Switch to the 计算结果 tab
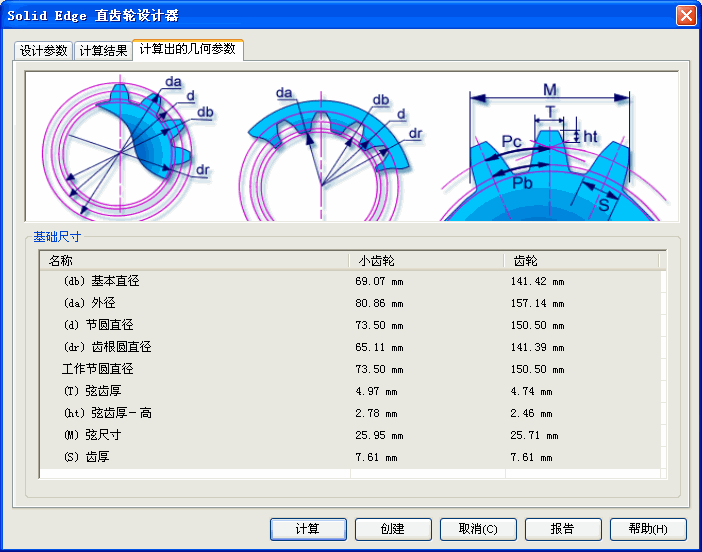This screenshot has width=702, height=552. point(103,51)
